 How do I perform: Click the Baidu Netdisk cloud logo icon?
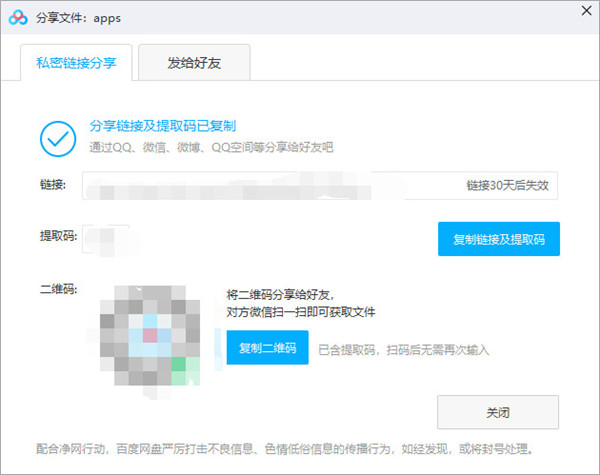tap(18, 18)
